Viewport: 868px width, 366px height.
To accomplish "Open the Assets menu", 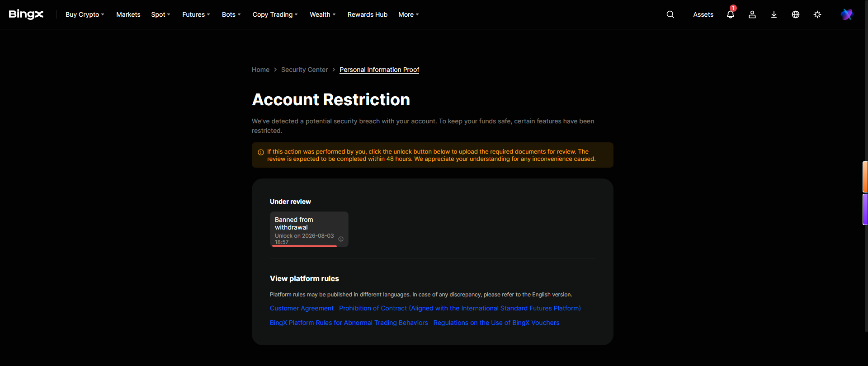I will coord(703,14).
